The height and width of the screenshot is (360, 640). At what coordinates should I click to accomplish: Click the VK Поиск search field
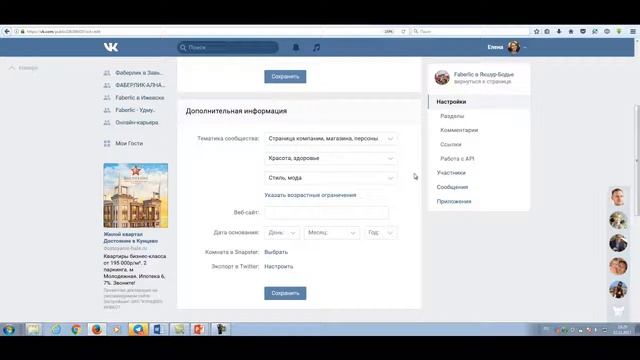[228, 47]
